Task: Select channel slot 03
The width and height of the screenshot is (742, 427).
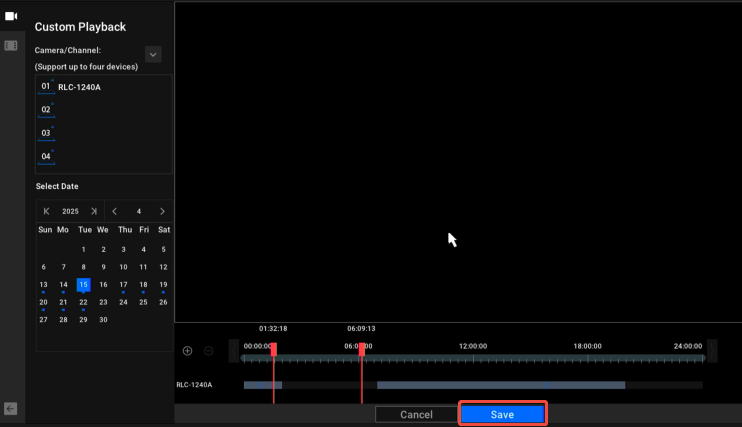Action: pyautogui.click(x=46, y=133)
